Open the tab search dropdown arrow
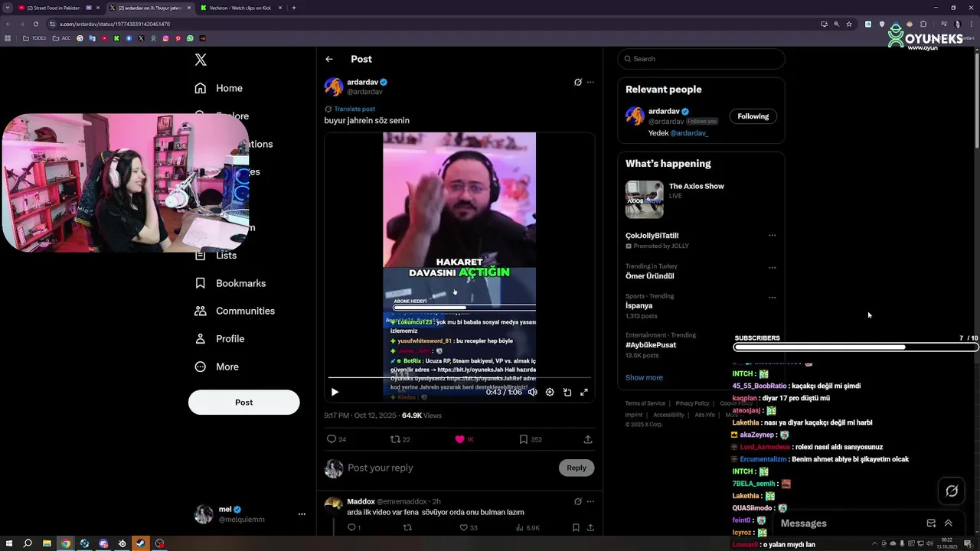This screenshot has height=551, width=980. (x=8, y=8)
